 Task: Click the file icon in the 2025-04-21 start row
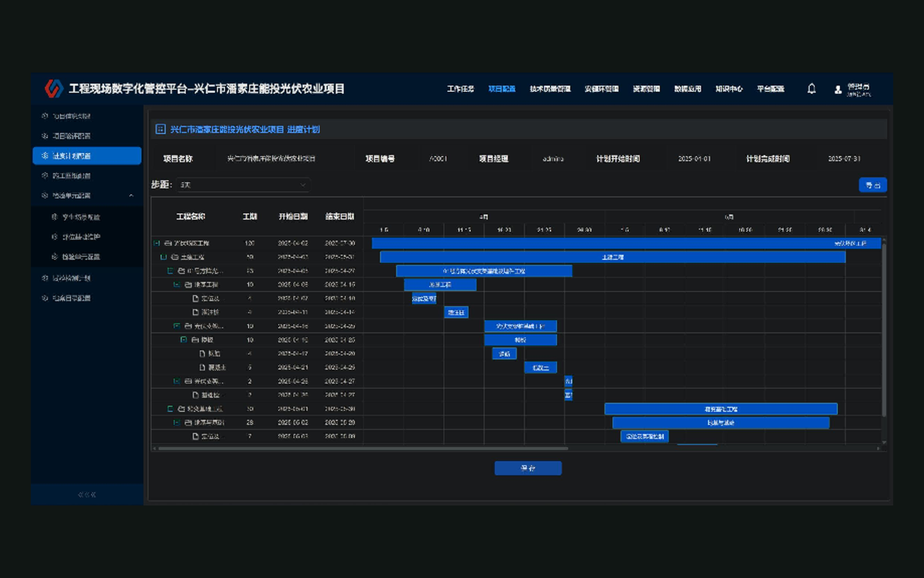point(202,367)
